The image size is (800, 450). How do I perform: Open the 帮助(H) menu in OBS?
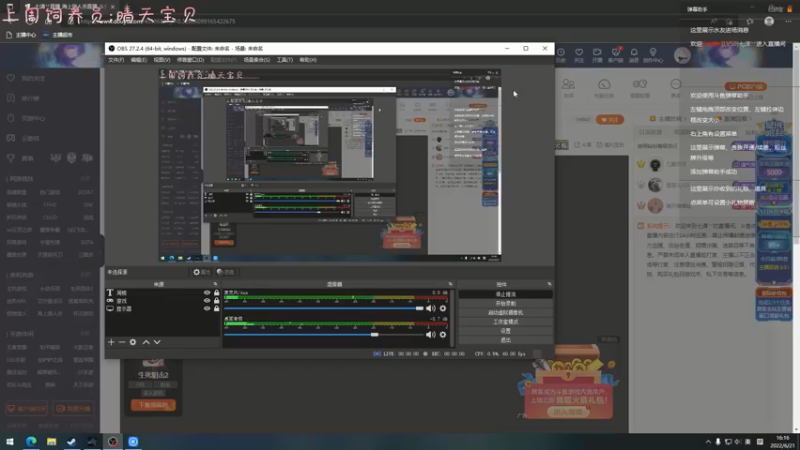click(x=308, y=60)
